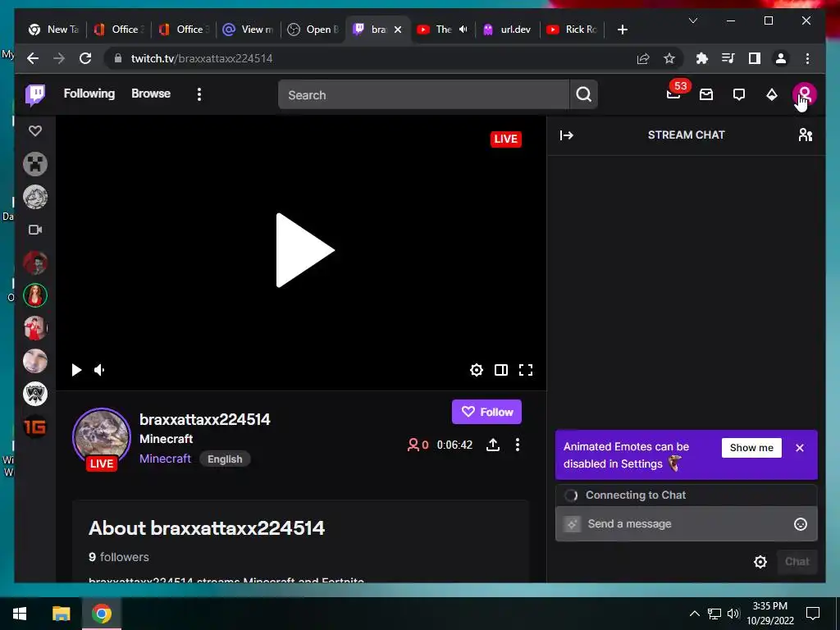This screenshot has width=840, height=630.
Task: Open the Chrome extensions puzzle icon
Action: (x=702, y=58)
